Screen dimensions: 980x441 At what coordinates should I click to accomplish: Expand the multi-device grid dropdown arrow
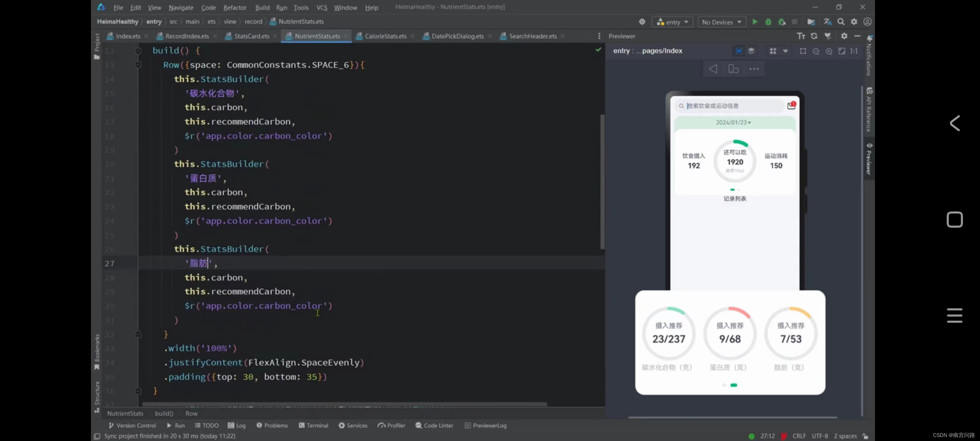tap(785, 51)
